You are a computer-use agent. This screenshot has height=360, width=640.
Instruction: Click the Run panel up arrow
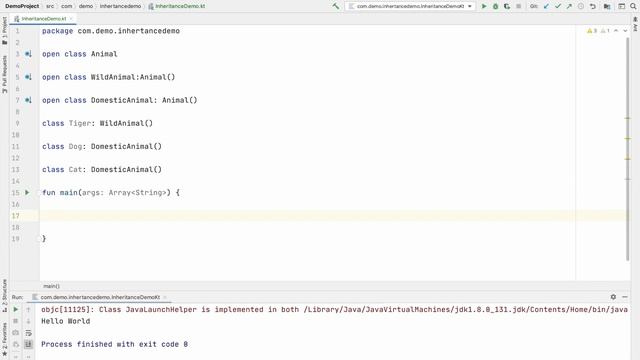28,309
